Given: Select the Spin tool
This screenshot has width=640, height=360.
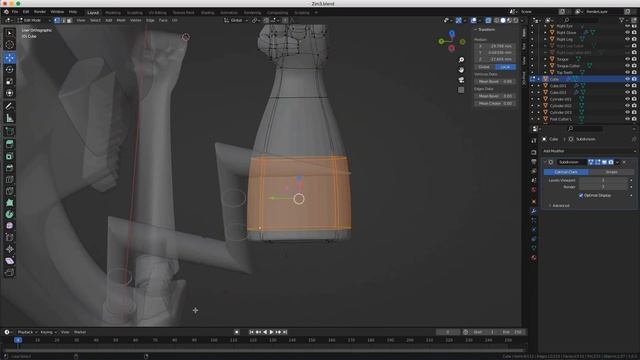Looking at the screenshot, I should pos(9,214).
